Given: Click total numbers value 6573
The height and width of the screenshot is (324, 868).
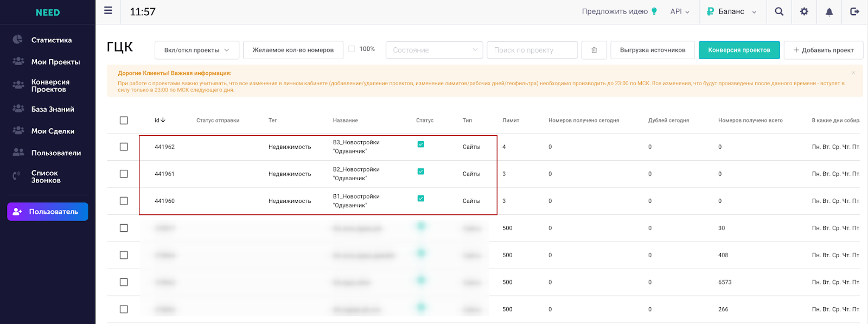Looking at the screenshot, I should 725,282.
